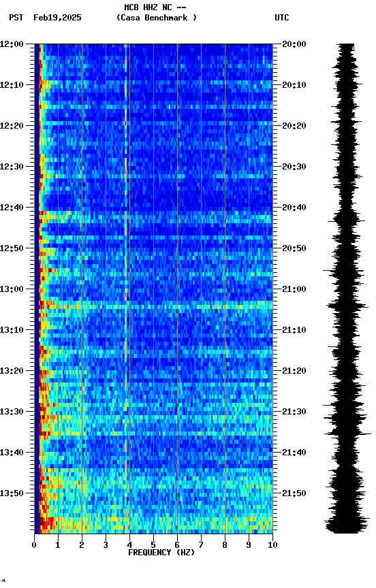The image size is (376, 588).
Task: Click the UTC time label 21:30
Action: [294, 412]
